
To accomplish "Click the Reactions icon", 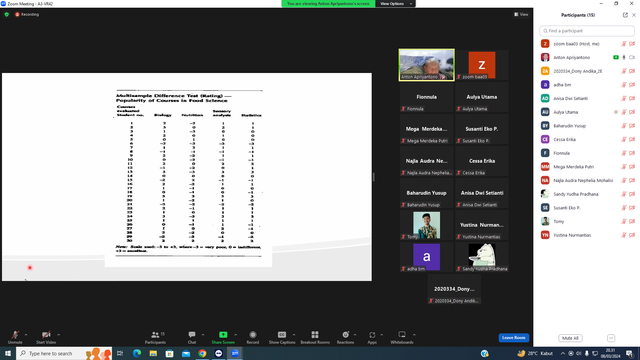I will [345, 335].
